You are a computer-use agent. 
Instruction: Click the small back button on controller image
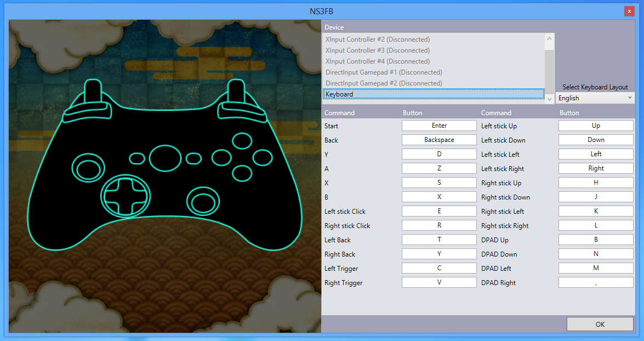(137, 158)
